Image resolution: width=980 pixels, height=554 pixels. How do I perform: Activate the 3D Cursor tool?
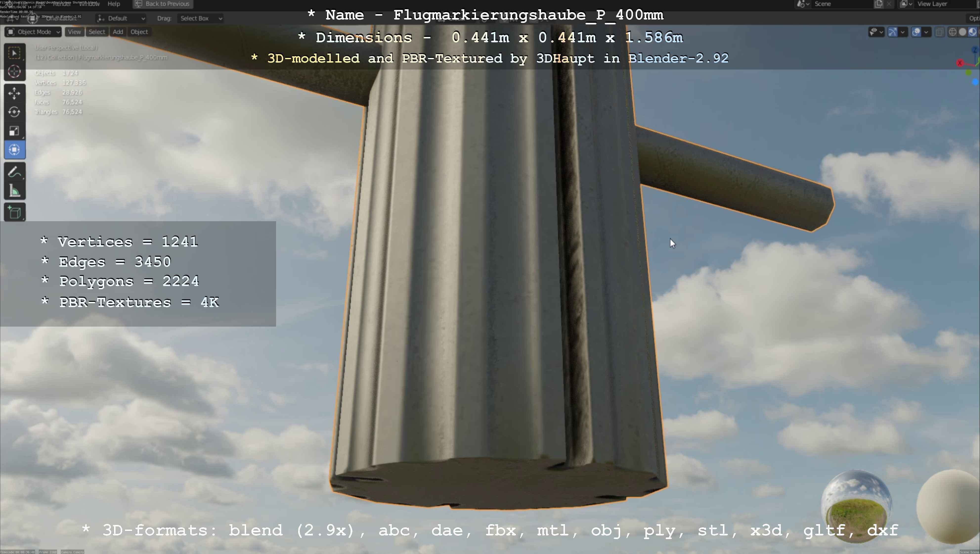[x=14, y=72]
